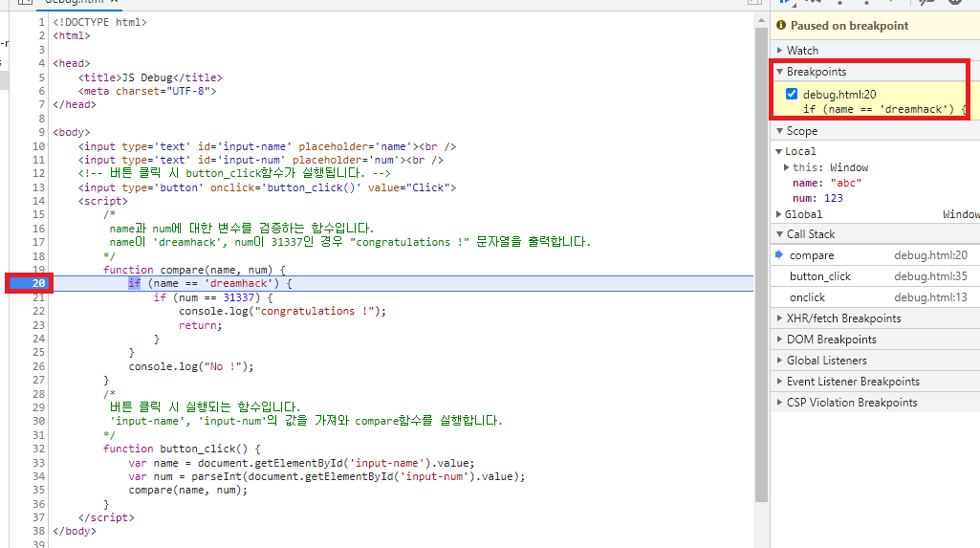Set a breakpoint on line number 35

click(38, 490)
